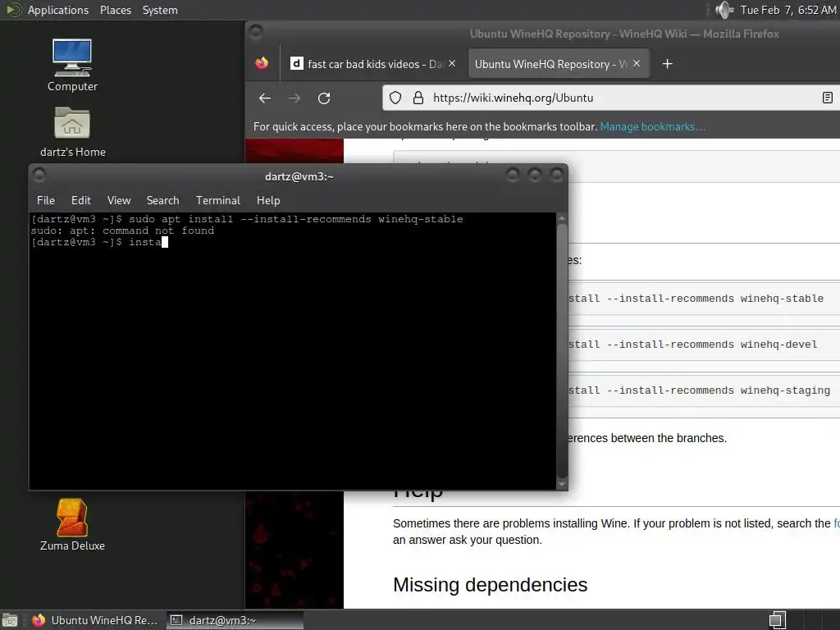Minimize the terminal window

(512, 175)
